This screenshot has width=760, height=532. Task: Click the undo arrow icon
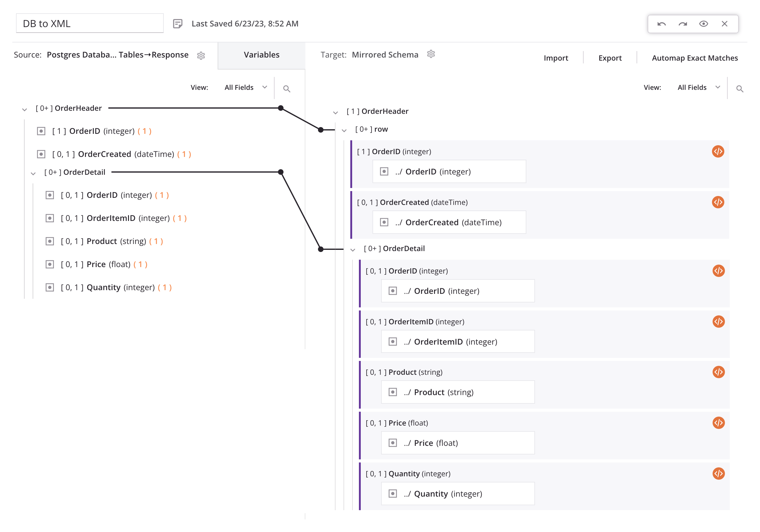click(661, 24)
